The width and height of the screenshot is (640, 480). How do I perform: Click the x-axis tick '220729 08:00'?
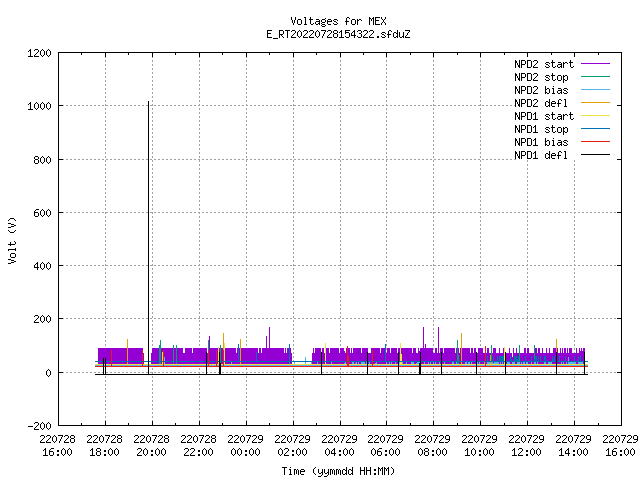point(432,446)
